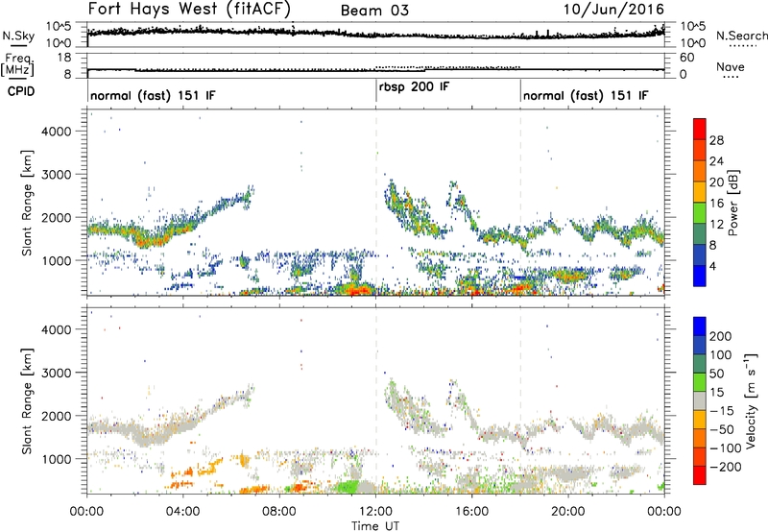Click the 'CPID' row label
Screen dimensions: 768x532
coord(21,91)
